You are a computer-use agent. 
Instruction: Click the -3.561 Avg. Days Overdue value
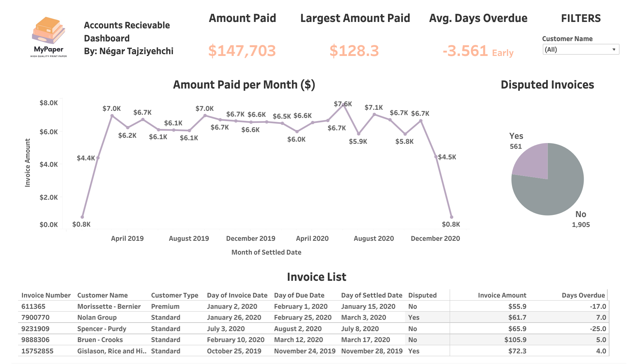click(465, 51)
